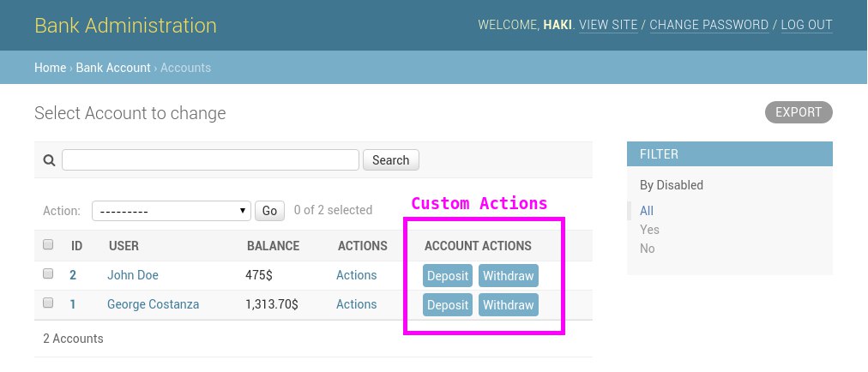This screenshot has height=372, width=868.
Task: Focus the account search input field
Action: tap(210, 160)
